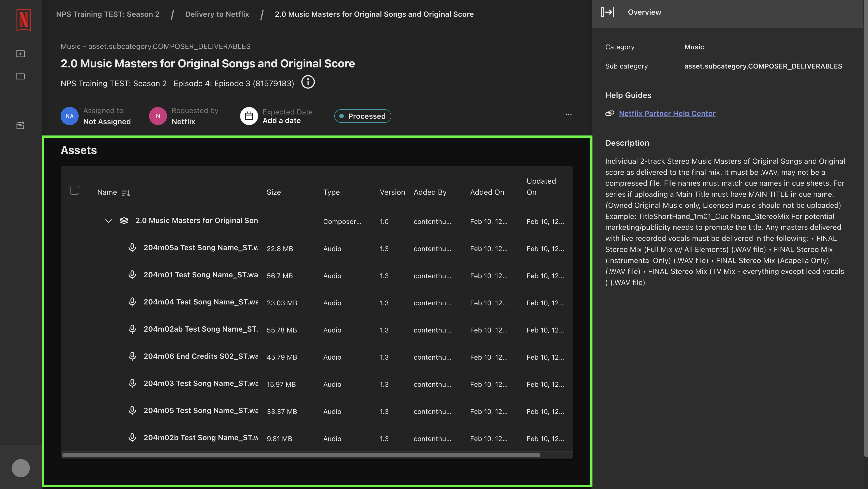Screen dimensions: 868x489
Task: Open the folder sidebar icon
Action: (x=20, y=76)
